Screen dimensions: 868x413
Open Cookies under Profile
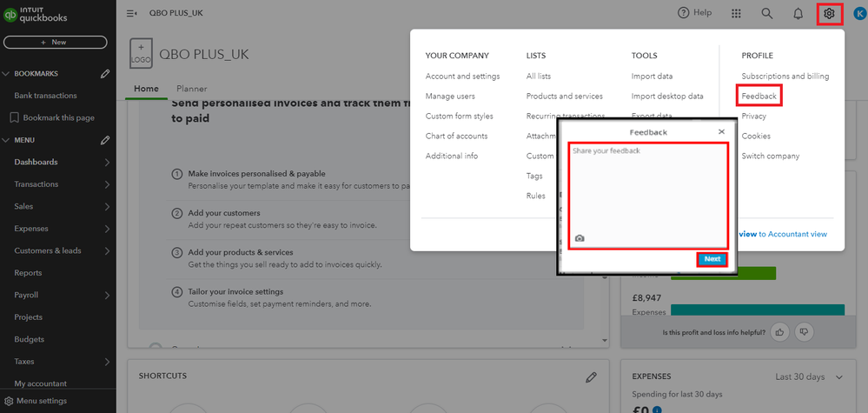pos(756,137)
